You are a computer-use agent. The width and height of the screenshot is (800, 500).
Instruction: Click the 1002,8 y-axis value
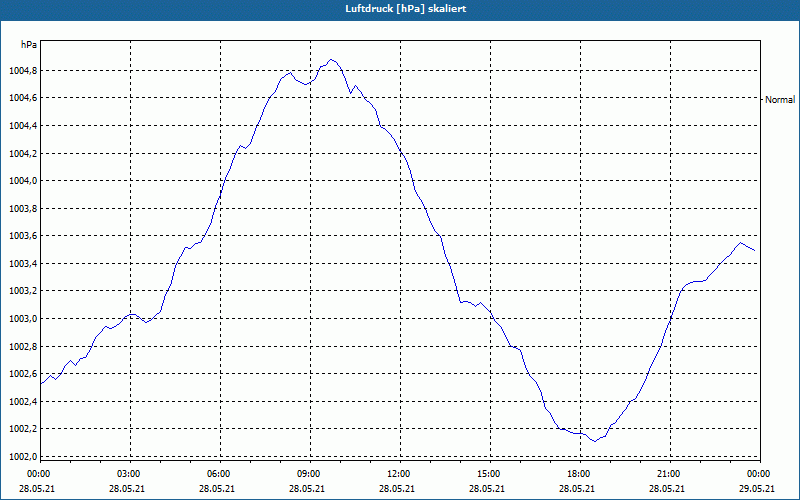click(x=23, y=347)
